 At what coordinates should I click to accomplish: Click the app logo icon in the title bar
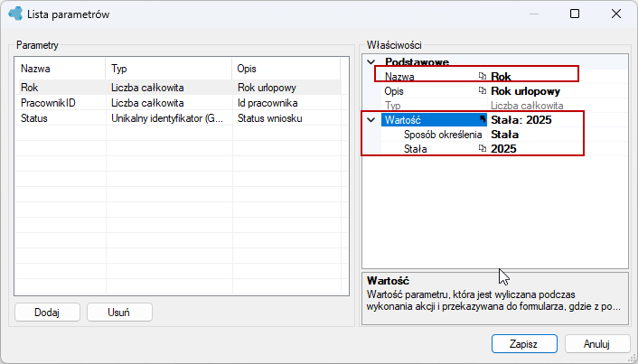click(x=15, y=14)
